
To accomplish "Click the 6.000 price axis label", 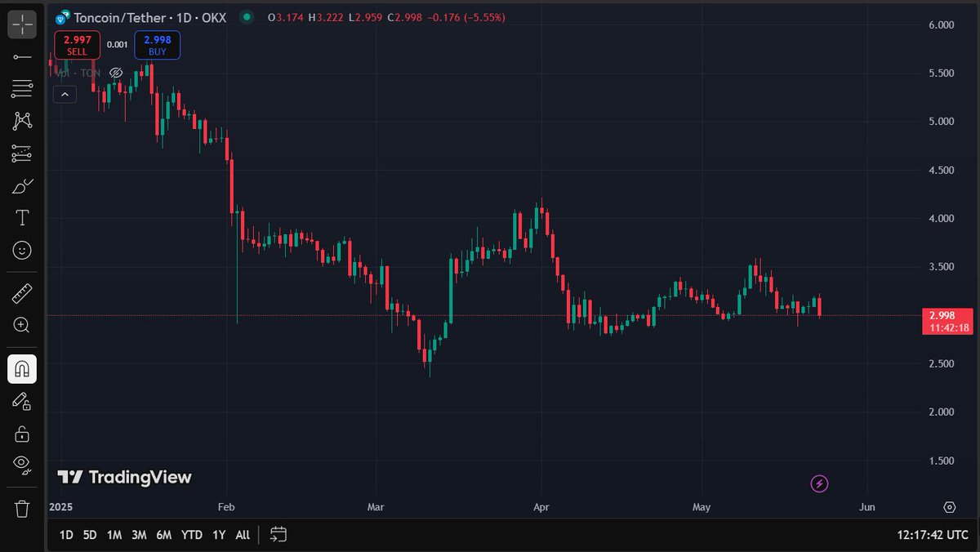I will click(x=942, y=25).
